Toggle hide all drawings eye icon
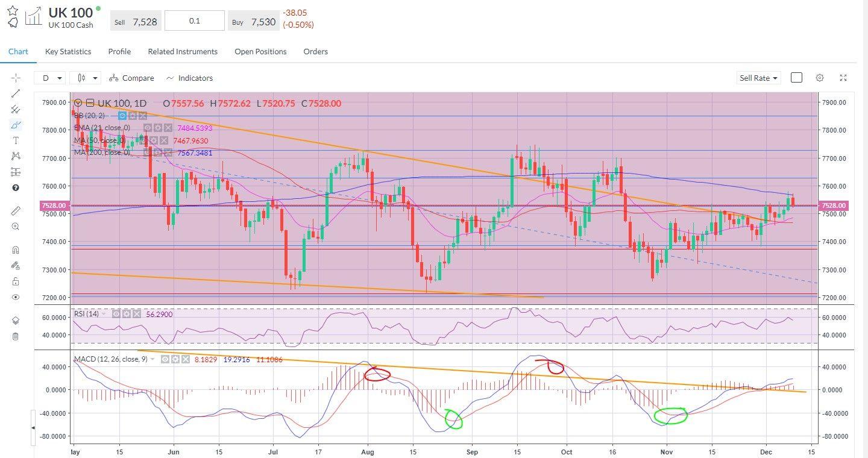This screenshot has width=868, height=458. coord(16,297)
